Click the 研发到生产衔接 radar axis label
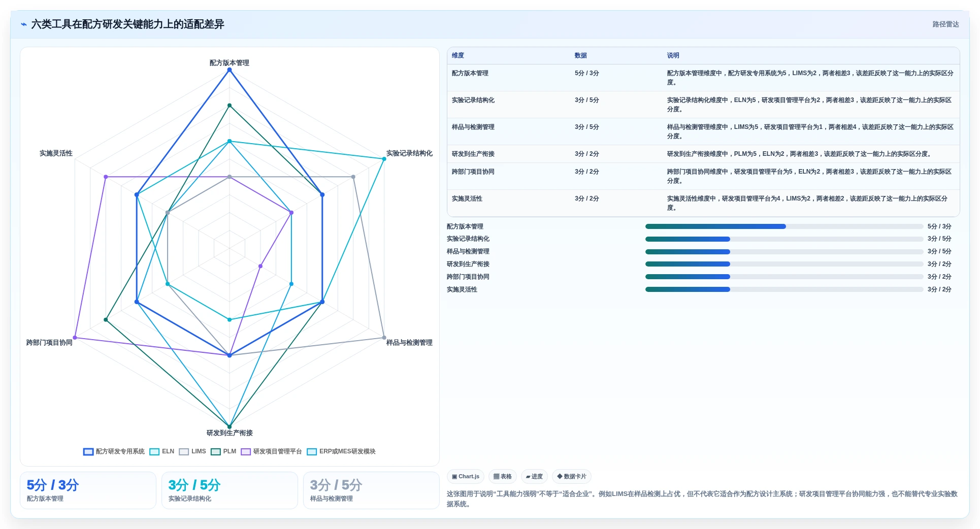 (x=230, y=433)
